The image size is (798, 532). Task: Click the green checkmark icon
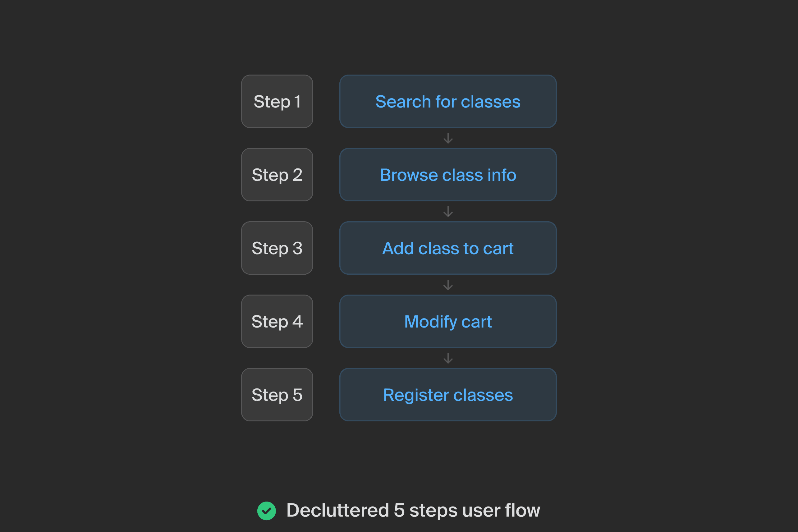(x=266, y=511)
